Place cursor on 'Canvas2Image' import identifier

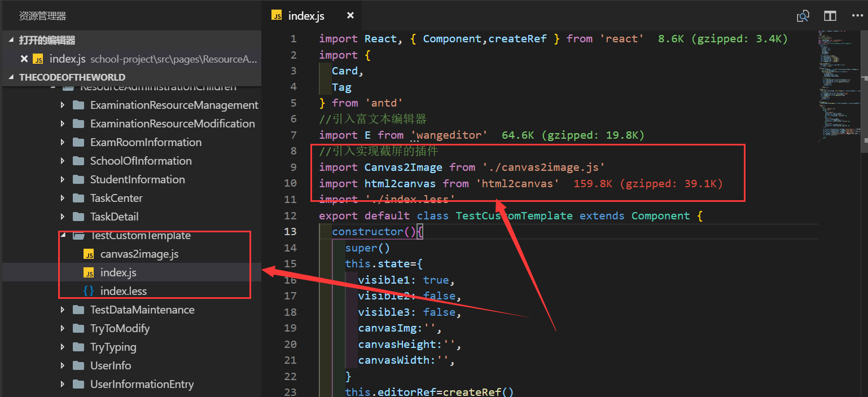click(404, 167)
